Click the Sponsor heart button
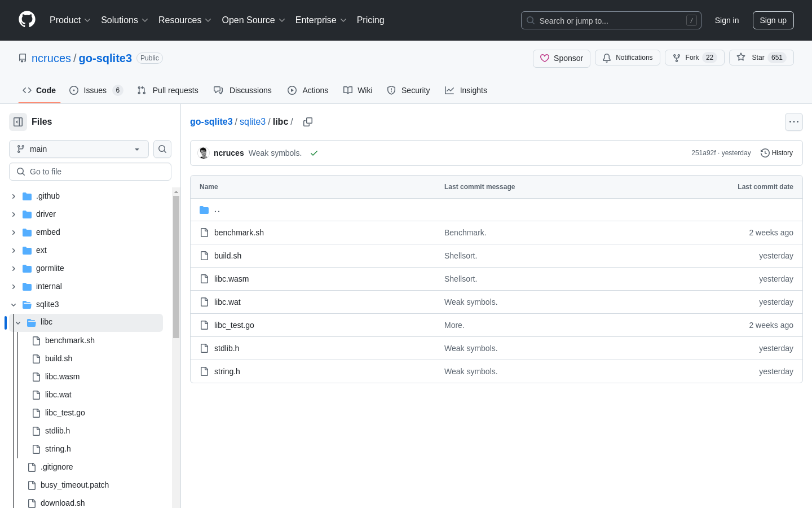Viewport: 812px width, 508px height. 562,58
